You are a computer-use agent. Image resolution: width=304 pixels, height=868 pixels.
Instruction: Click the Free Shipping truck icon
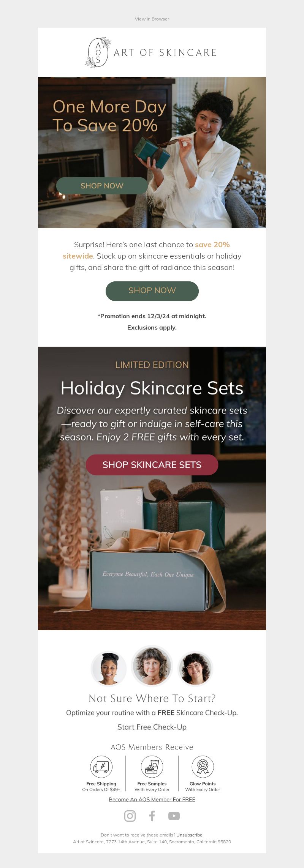point(101,767)
